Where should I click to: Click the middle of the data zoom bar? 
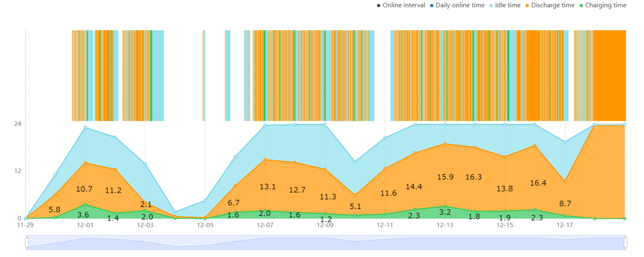pos(326,243)
